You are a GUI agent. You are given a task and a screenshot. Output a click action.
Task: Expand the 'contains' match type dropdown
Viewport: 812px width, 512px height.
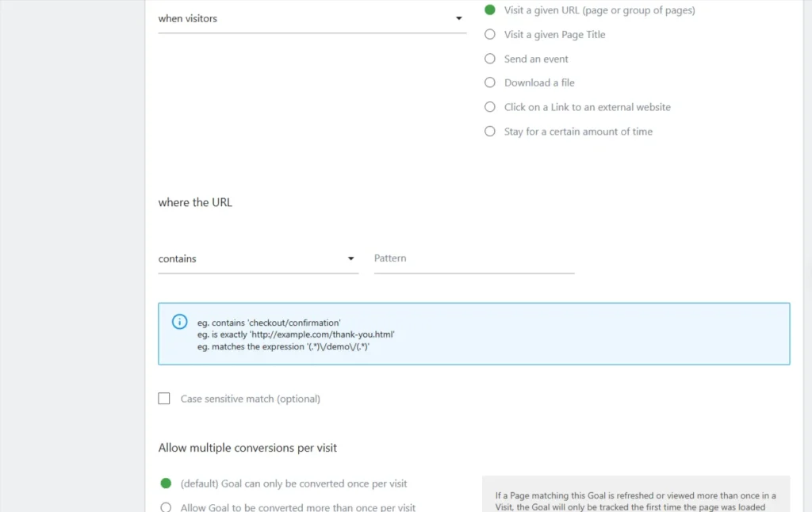tap(258, 259)
